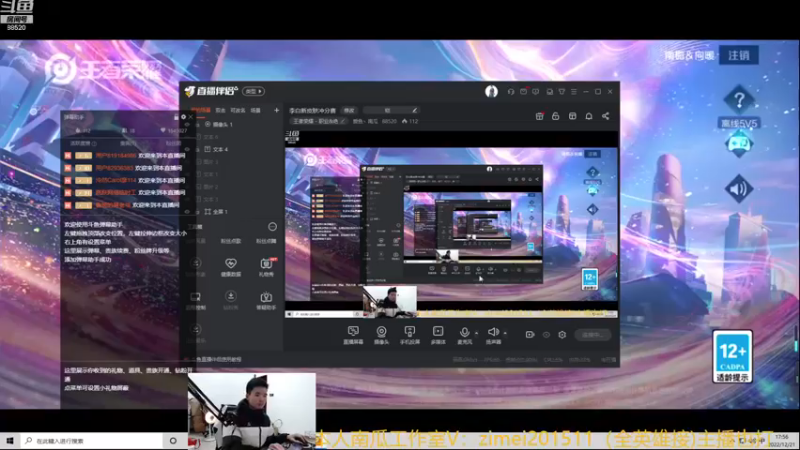Select the third scene tab

(x=238, y=110)
